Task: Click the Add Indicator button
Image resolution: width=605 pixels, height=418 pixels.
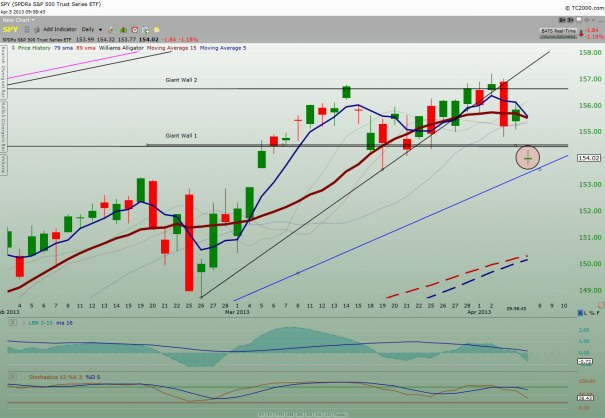Action: pos(60,29)
